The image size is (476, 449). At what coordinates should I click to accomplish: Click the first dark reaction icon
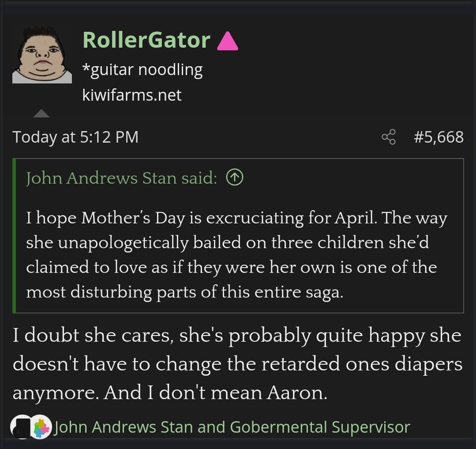tap(22, 427)
